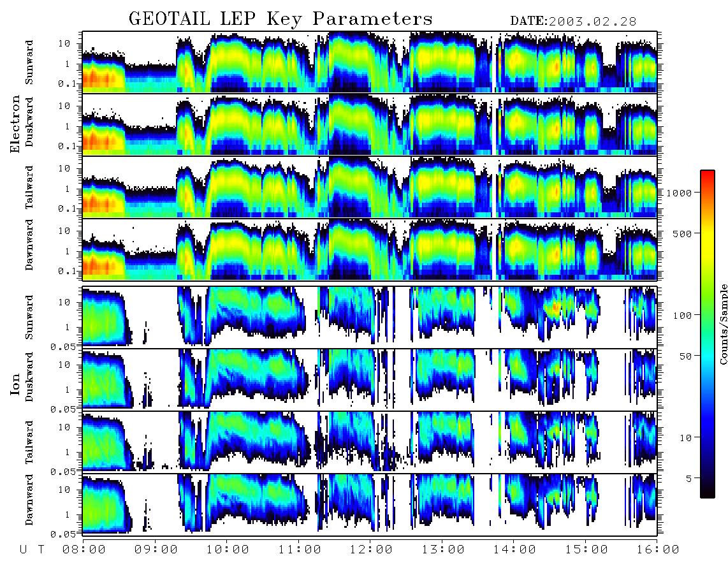Click the "14:00" time tick label
728x561 pixels.
pyautogui.click(x=514, y=550)
